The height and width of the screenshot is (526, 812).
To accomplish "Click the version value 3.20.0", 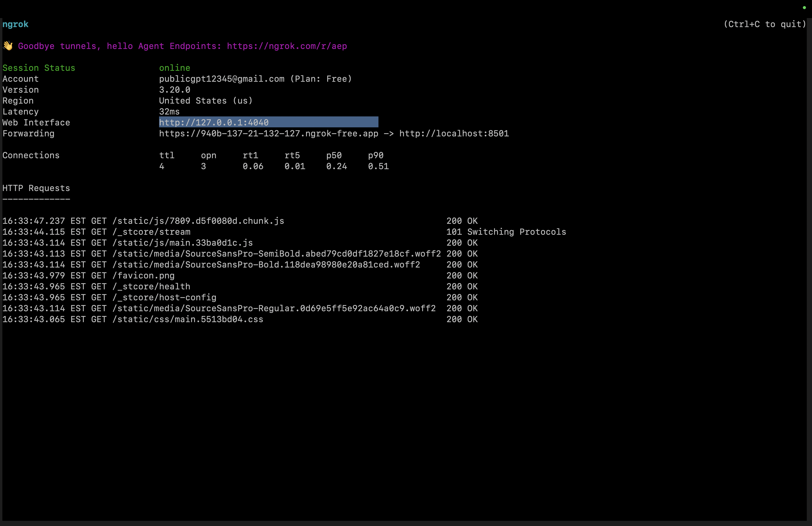I will click(175, 90).
